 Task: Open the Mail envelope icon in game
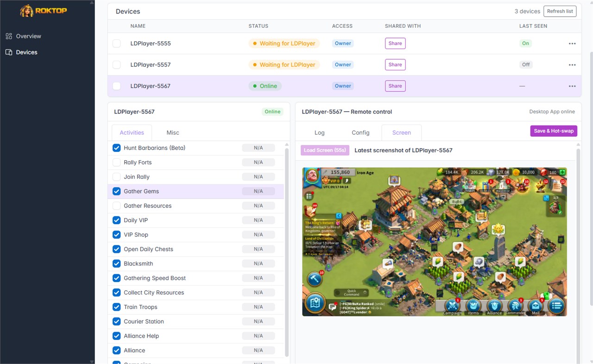tap(536, 305)
